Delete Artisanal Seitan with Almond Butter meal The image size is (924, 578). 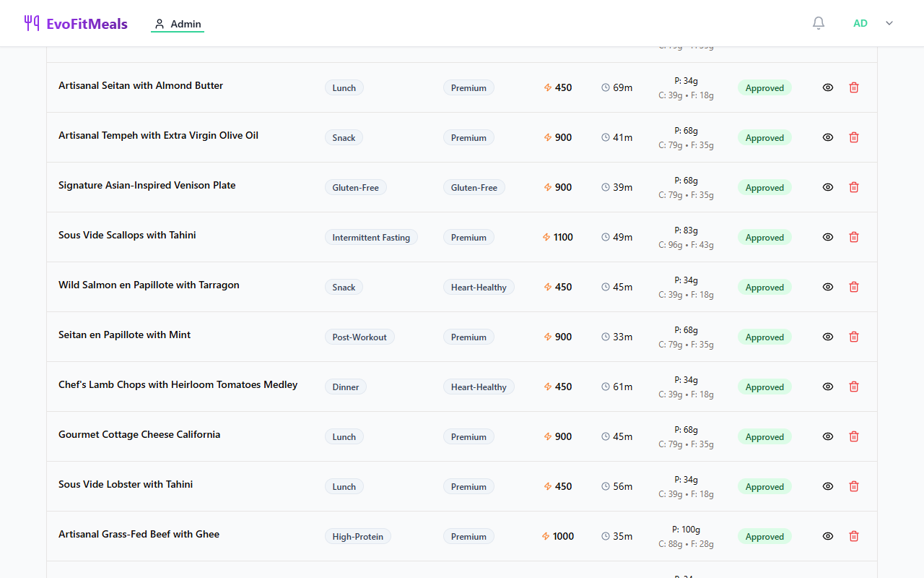coord(854,87)
